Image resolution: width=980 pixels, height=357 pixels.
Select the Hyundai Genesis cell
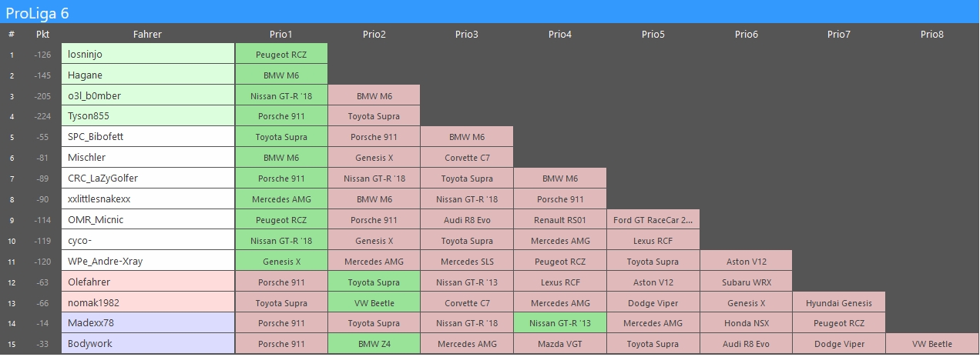[x=839, y=302]
